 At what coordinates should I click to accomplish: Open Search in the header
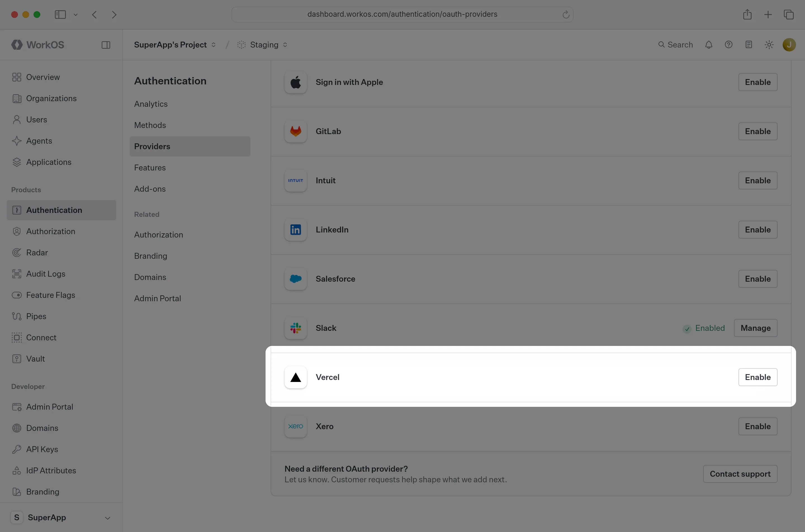(675, 45)
